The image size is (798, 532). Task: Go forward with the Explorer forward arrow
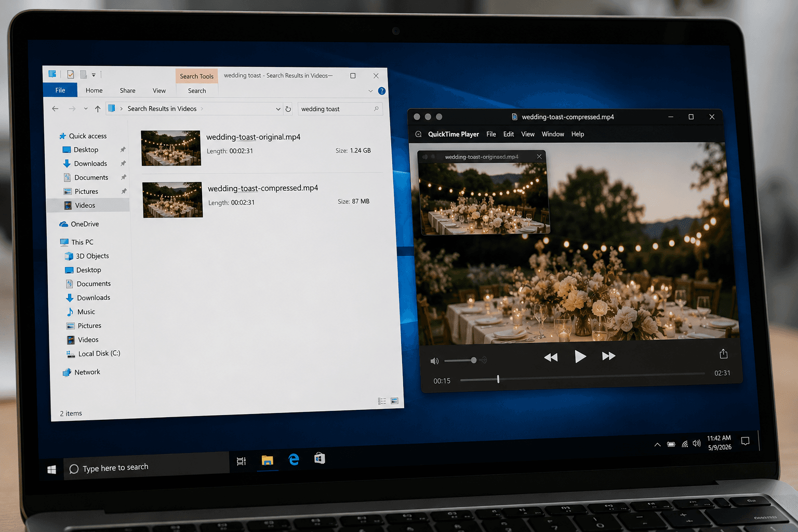point(72,109)
